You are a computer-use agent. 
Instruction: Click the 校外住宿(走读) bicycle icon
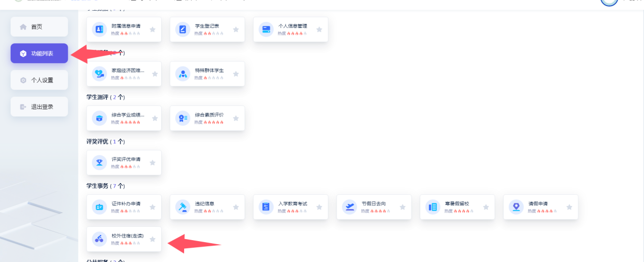pyautogui.click(x=100, y=239)
